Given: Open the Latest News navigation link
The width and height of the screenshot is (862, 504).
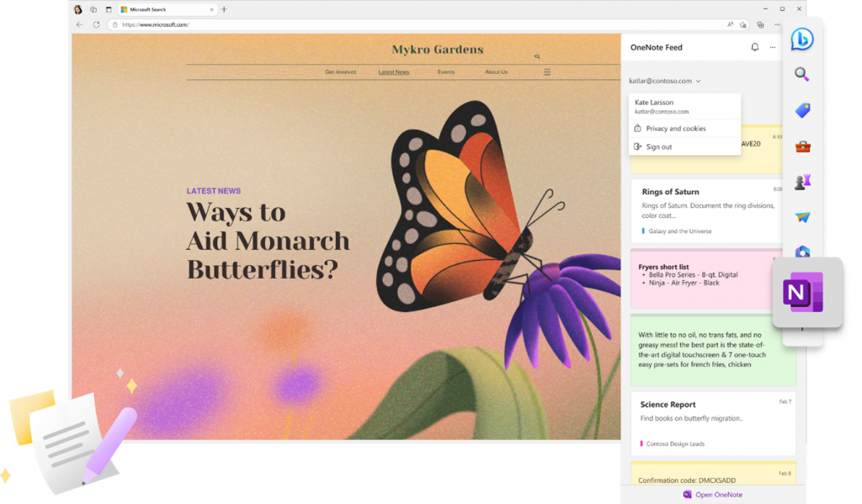Looking at the screenshot, I should point(393,72).
